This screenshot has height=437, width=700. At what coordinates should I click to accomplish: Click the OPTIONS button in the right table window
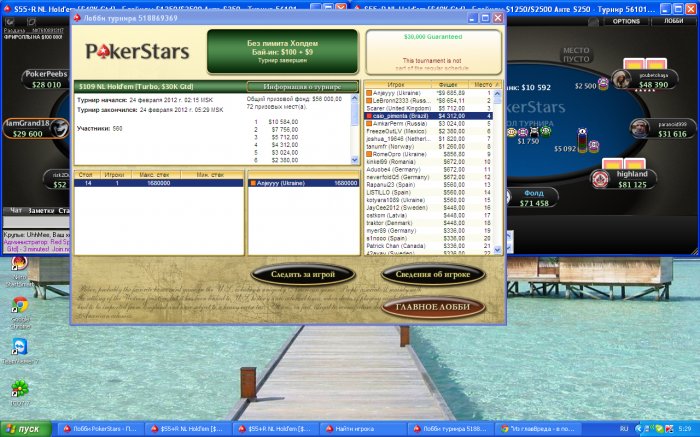626,21
